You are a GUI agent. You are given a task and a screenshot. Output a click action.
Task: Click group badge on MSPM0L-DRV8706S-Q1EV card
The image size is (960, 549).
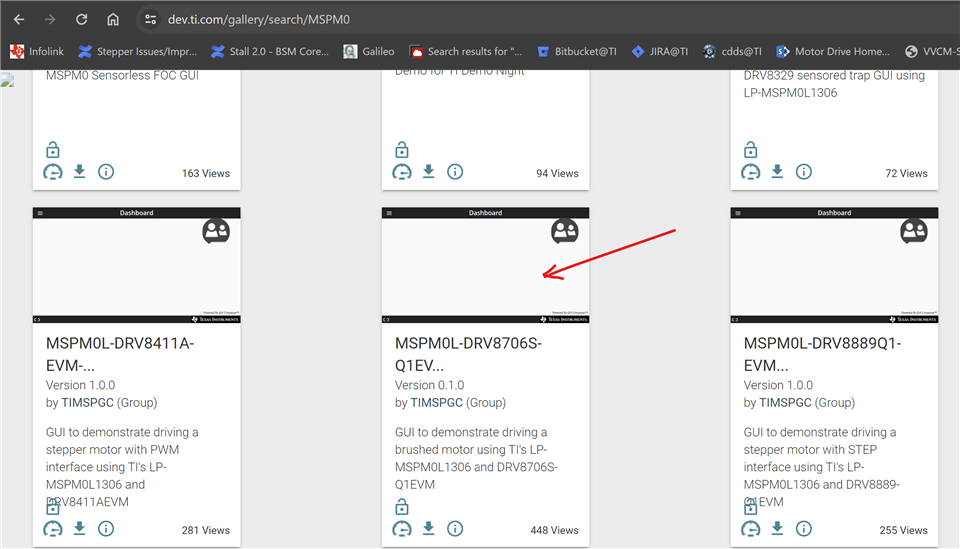point(564,231)
